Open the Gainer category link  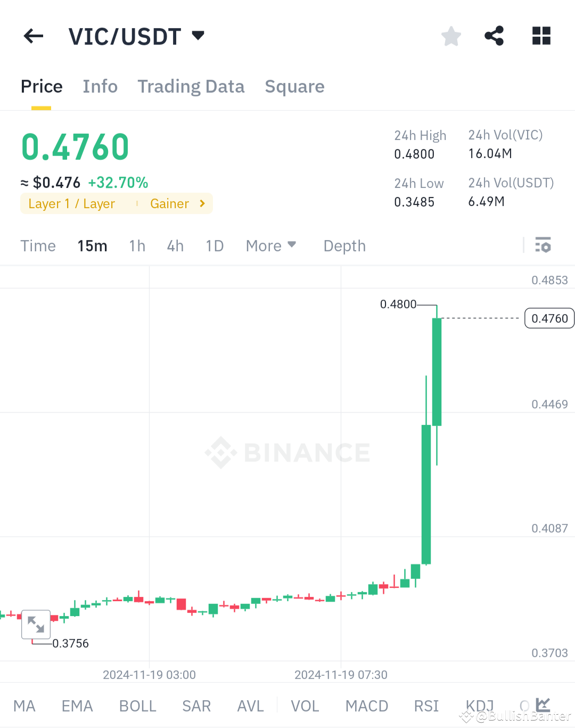pos(176,203)
